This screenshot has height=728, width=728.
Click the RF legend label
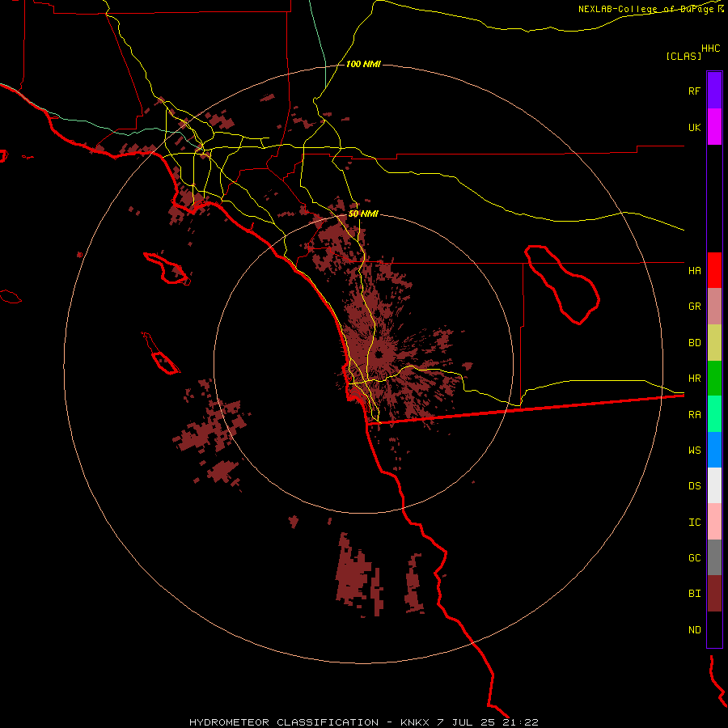[x=694, y=91]
